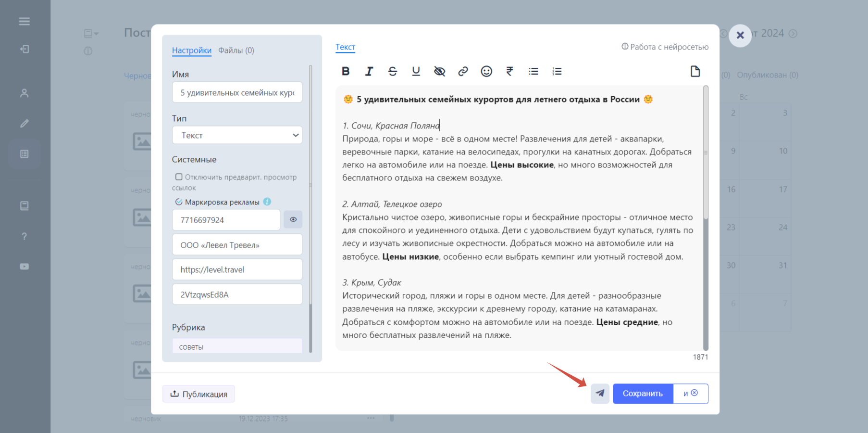Open the 'Опубликован (0)' filter tab
Image resolution: width=868 pixels, height=433 pixels.
coord(768,75)
